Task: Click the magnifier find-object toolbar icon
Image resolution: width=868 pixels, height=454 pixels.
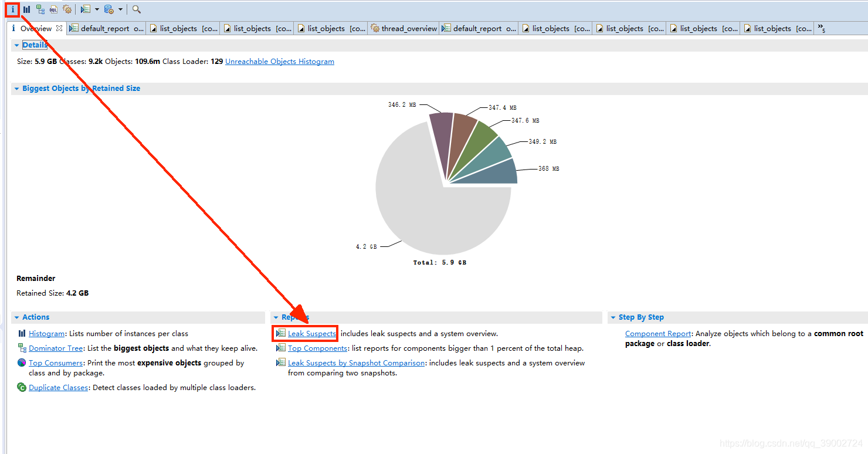Action: 136,9
